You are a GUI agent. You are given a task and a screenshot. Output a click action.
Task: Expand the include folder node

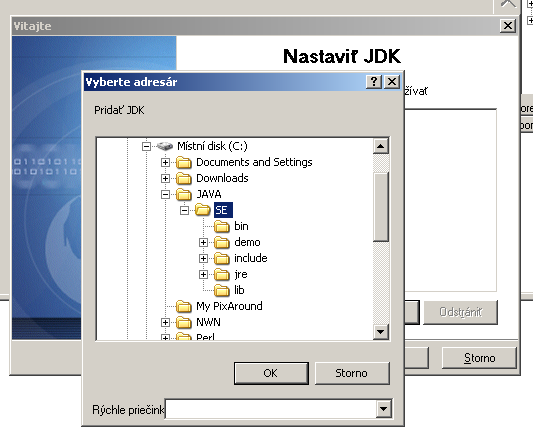203,258
